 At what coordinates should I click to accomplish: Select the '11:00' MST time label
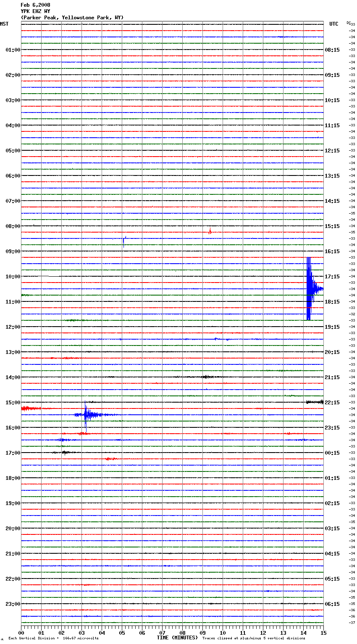click(x=13, y=302)
